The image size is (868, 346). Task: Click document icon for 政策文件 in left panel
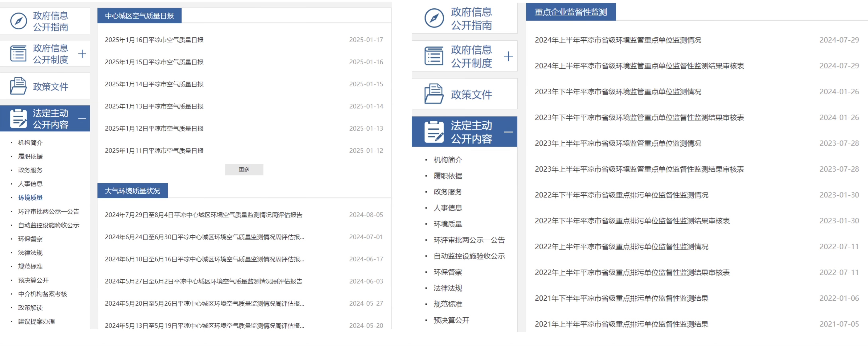pyautogui.click(x=18, y=86)
